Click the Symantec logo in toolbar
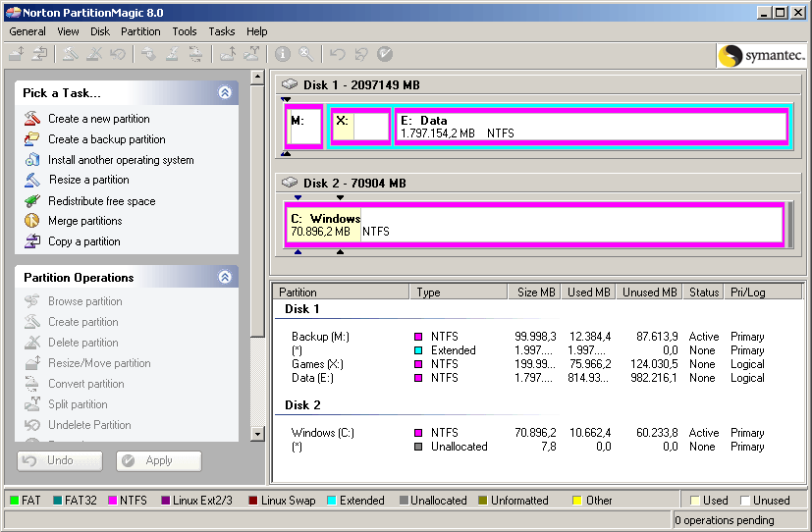The width and height of the screenshot is (812, 532). 762,55
